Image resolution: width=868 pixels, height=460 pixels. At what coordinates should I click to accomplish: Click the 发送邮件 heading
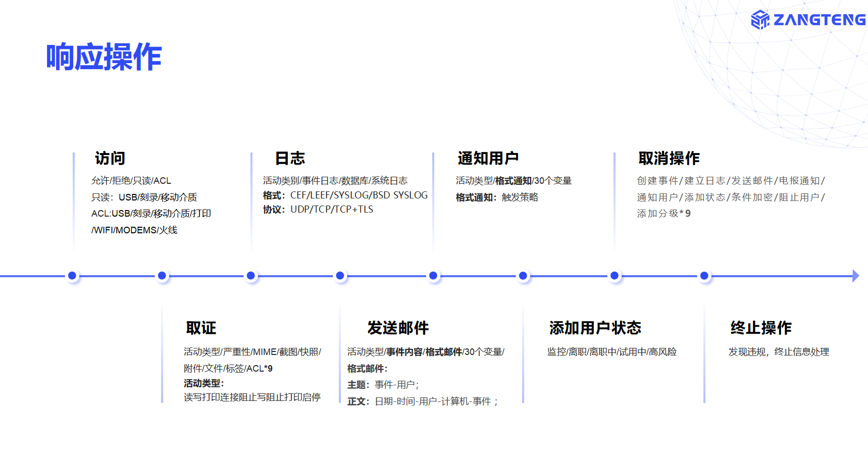coord(398,328)
